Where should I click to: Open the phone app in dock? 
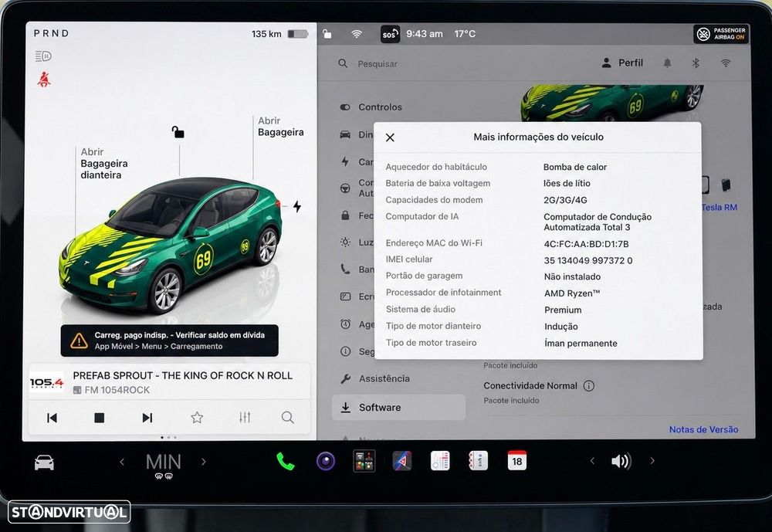click(x=285, y=462)
